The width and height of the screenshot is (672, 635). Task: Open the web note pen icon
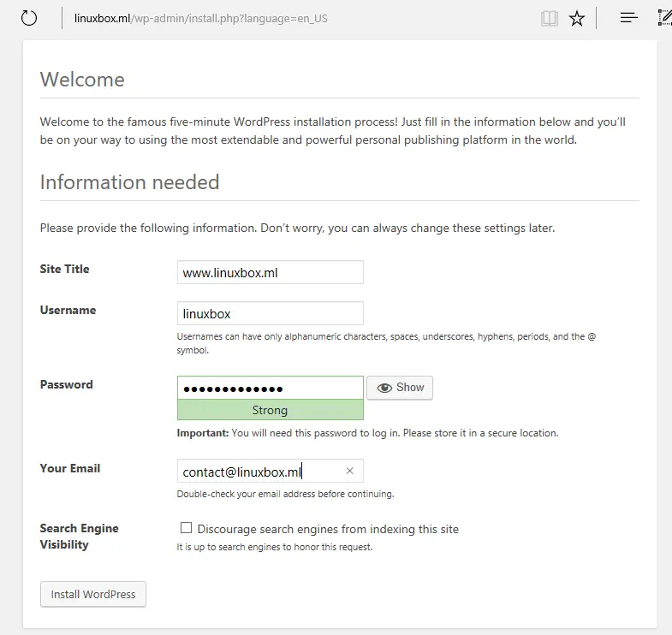(664, 18)
